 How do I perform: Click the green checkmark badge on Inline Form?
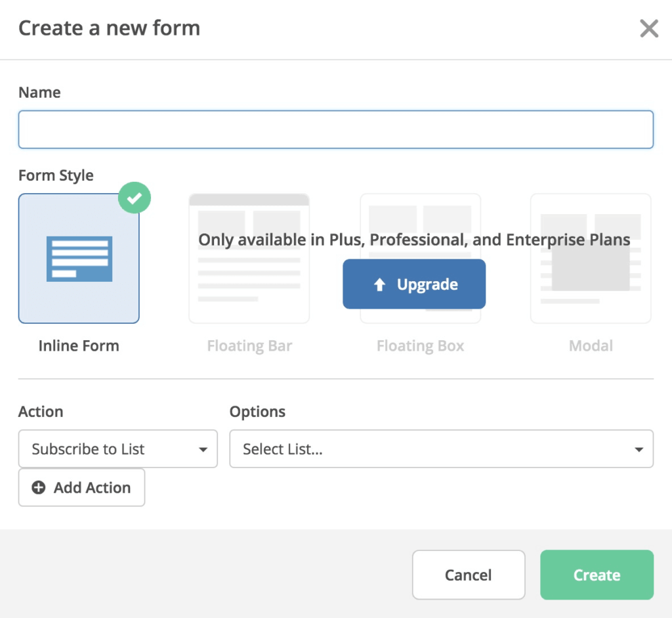click(135, 198)
